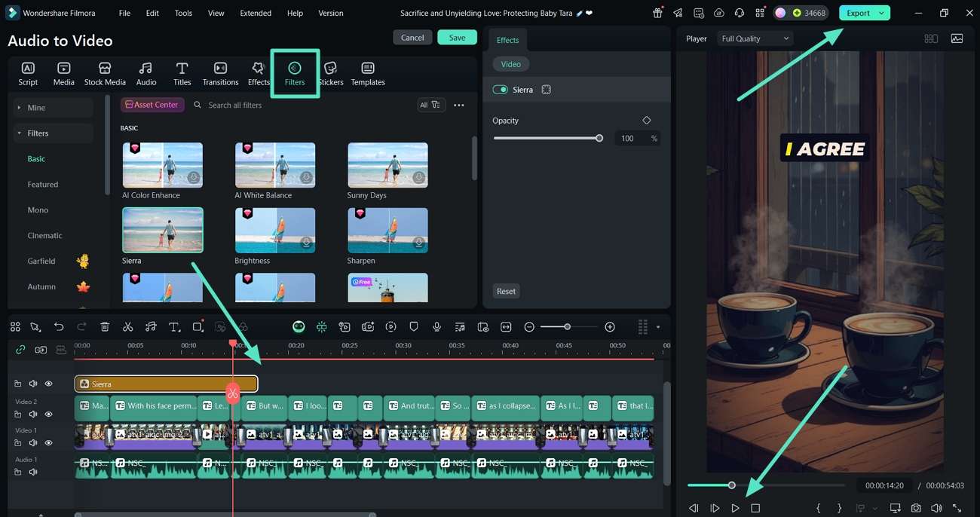Open the Export dropdown arrow

(x=881, y=13)
